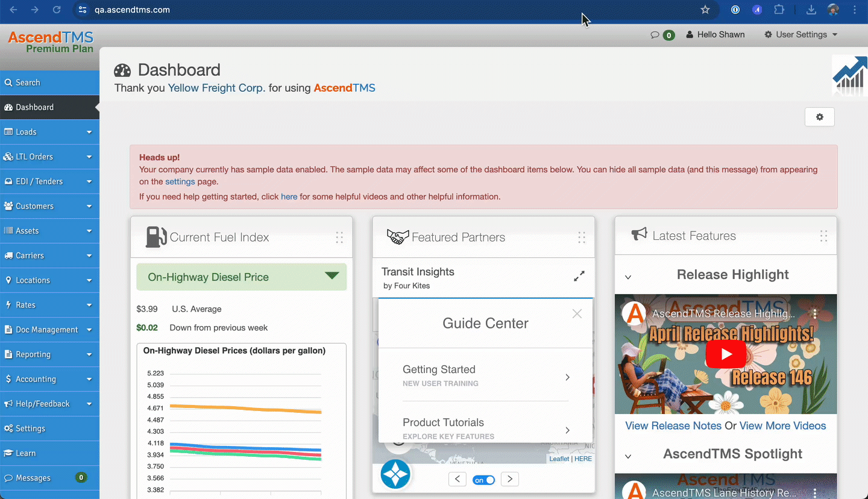Grab the Latest Features drag handle
The image size is (868, 499).
coord(824,236)
